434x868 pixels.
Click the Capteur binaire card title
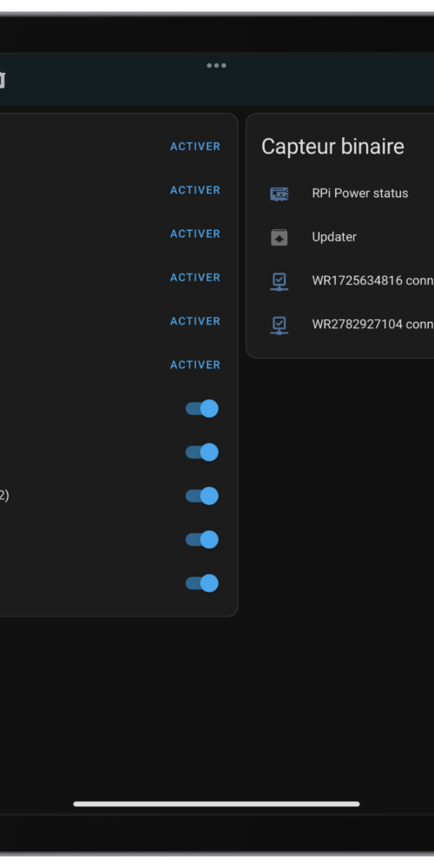click(x=332, y=147)
